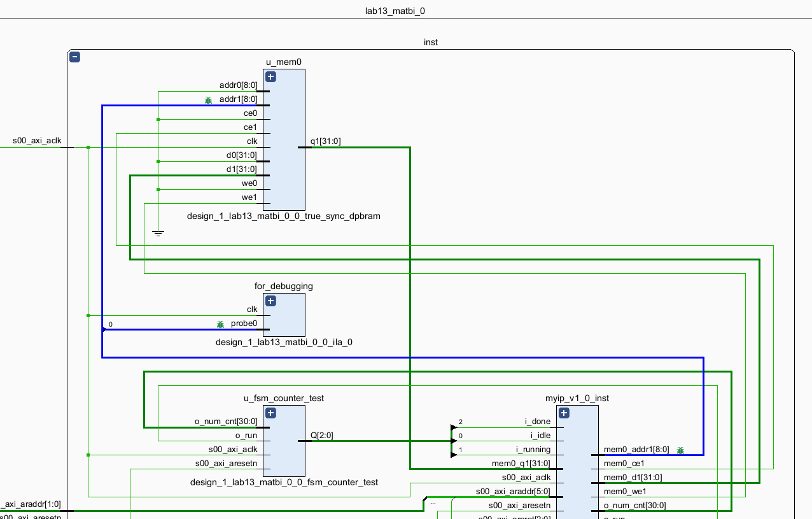
Task: Select the mem0_d1[31:0] output pin
Action: (633, 478)
